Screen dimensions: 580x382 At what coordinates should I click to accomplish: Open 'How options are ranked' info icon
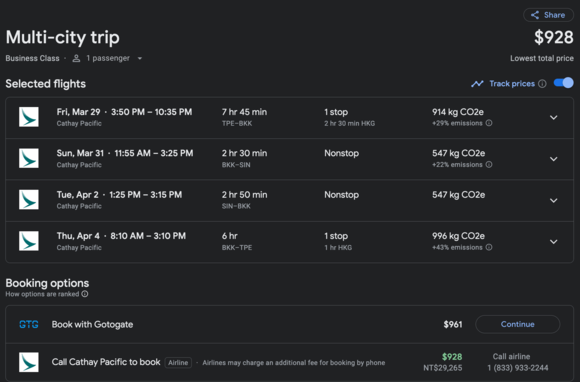tap(85, 294)
